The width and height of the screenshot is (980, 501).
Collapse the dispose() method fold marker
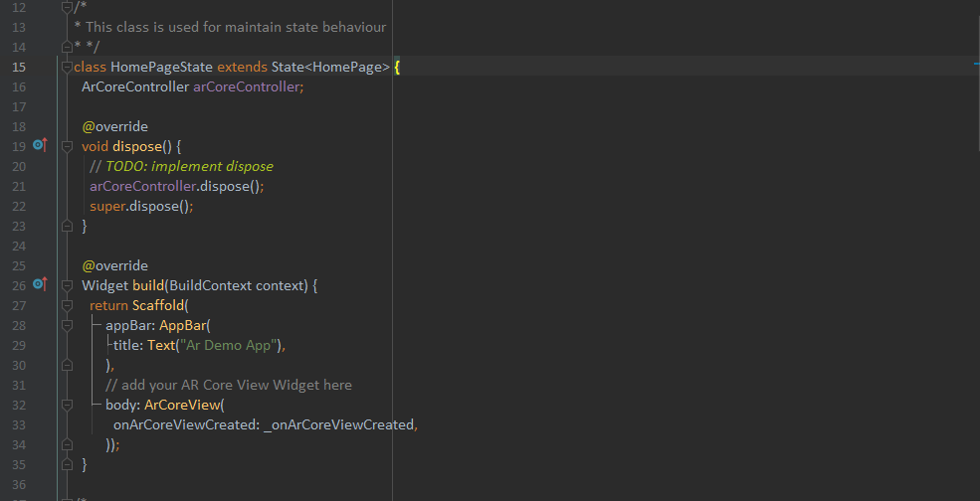[x=67, y=146]
